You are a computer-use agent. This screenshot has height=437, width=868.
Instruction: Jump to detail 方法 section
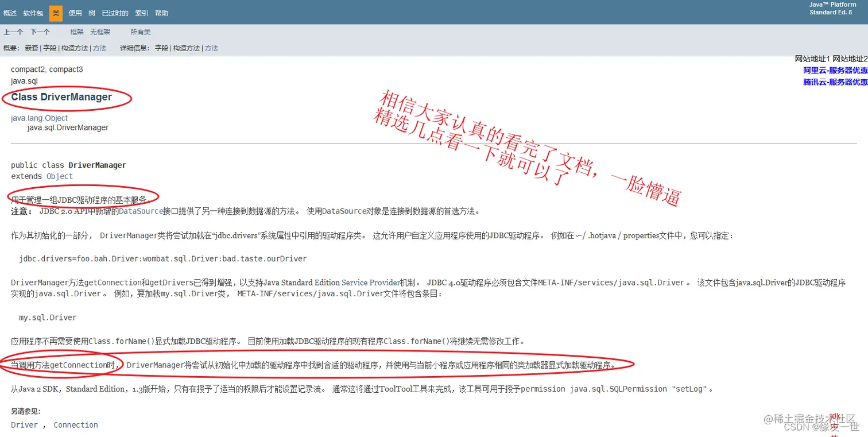point(212,48)
